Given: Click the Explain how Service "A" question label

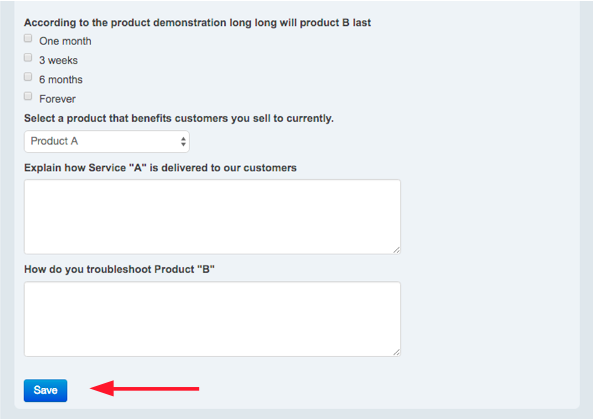Looking at the screenshot, I should [160, 168].
